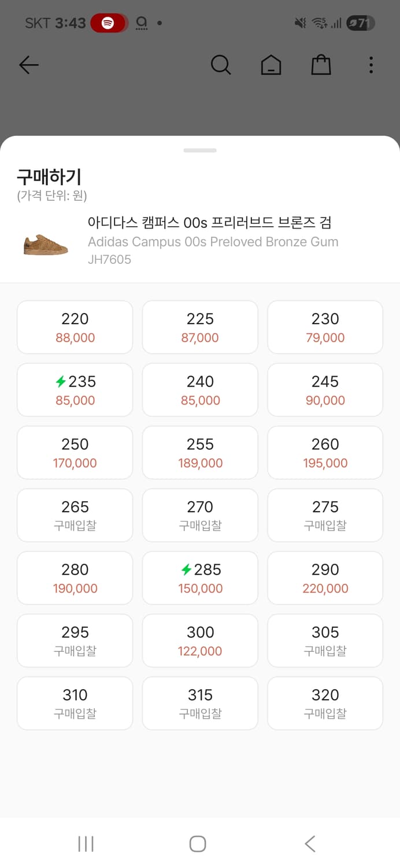Choose fast delivery size 235
Viewport: 400px width, 868px height.
pos(75,390)
